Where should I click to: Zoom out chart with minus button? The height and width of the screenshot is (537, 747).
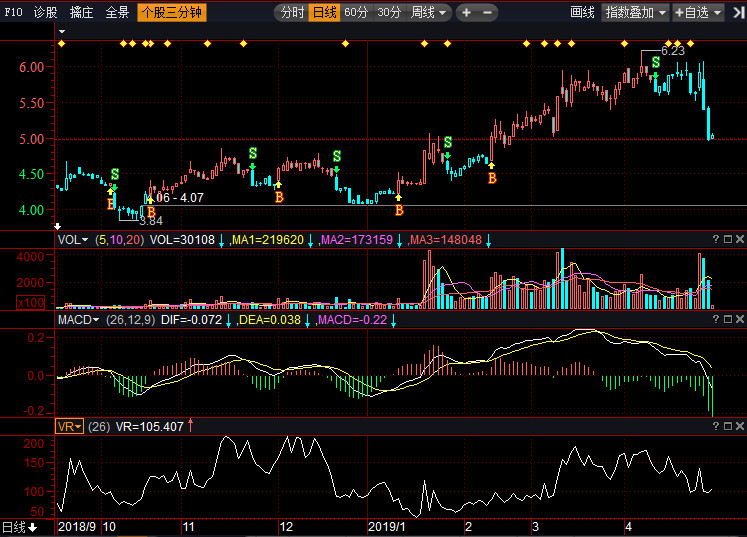pyautogui.click(x=487, y=12)
